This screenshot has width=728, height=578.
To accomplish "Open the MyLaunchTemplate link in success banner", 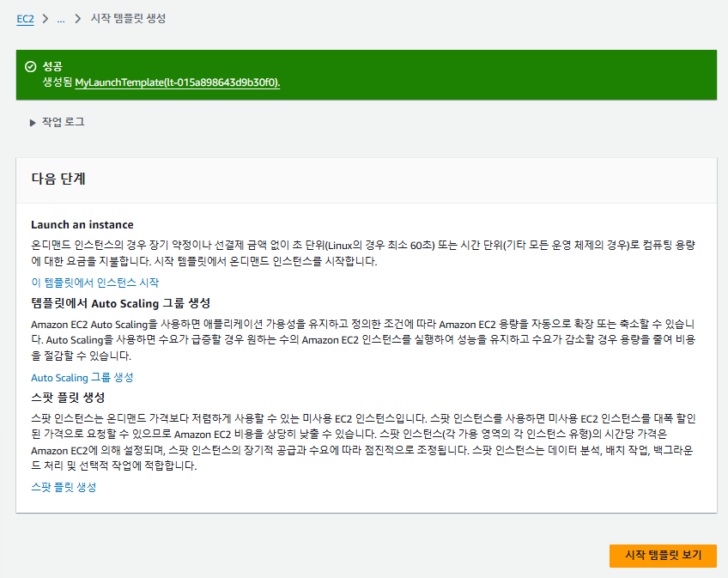I will (178, 82).
